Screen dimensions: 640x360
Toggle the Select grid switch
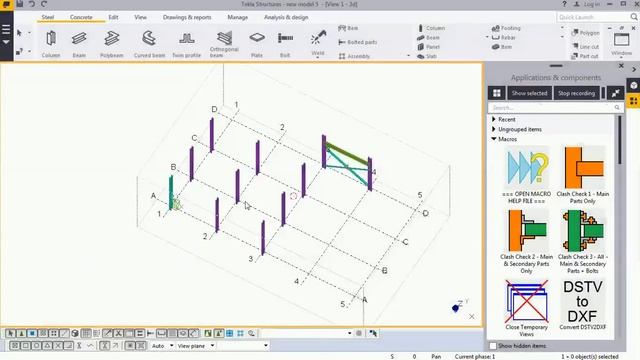[x=86, y=333]
